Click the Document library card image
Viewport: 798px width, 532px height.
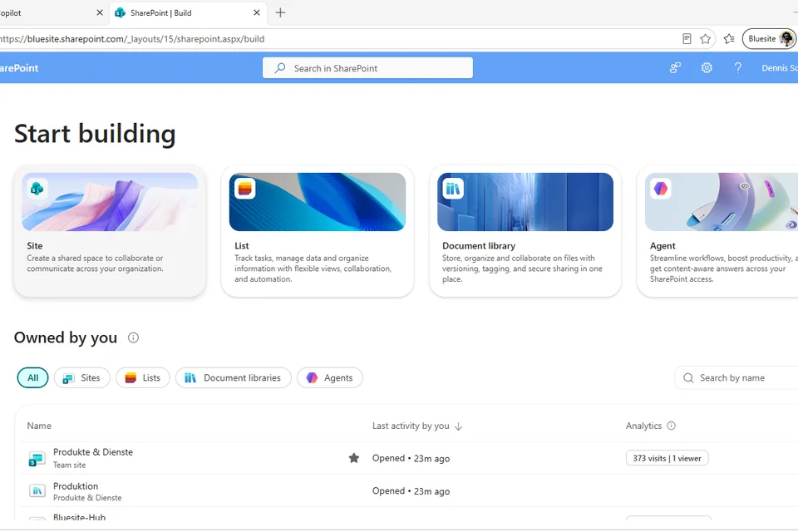525,202
